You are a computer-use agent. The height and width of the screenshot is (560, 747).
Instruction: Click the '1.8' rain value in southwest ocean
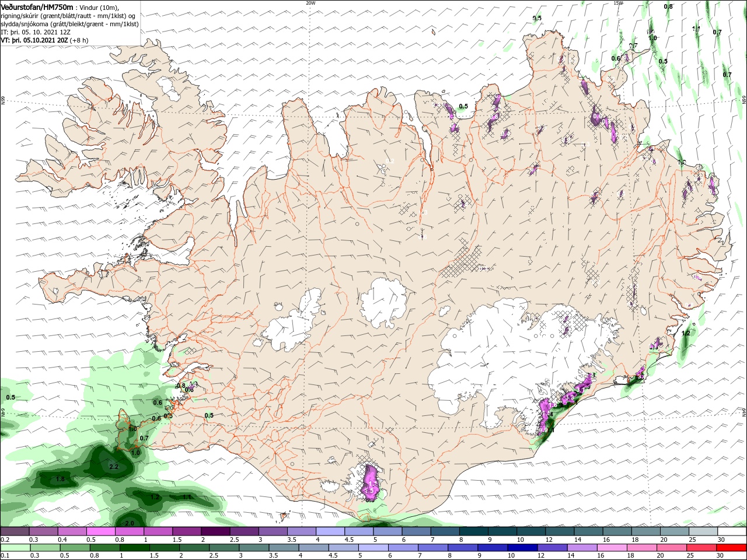coord(60,480)
